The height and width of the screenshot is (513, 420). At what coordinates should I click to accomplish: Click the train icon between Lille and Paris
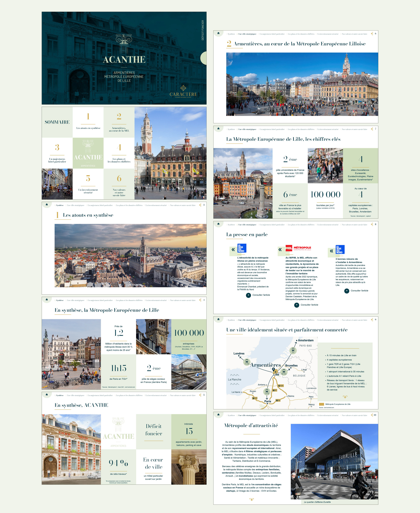coord(267,391)
